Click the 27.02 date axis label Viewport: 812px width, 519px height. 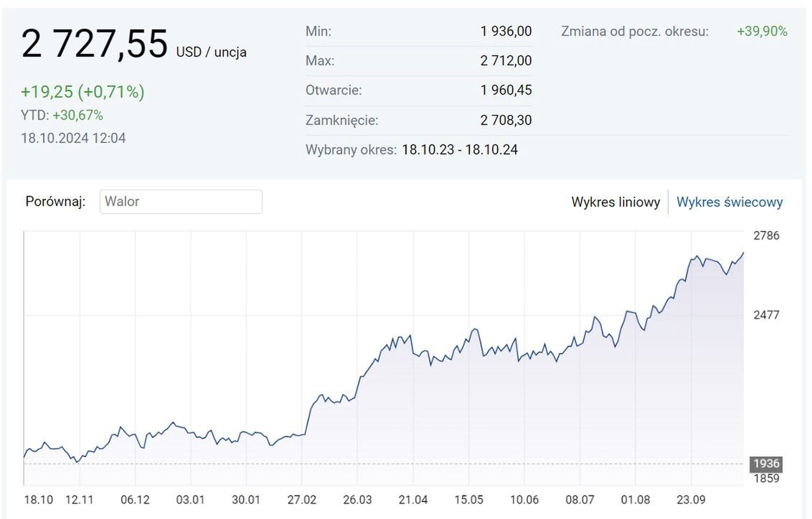[x=301, y=500]
